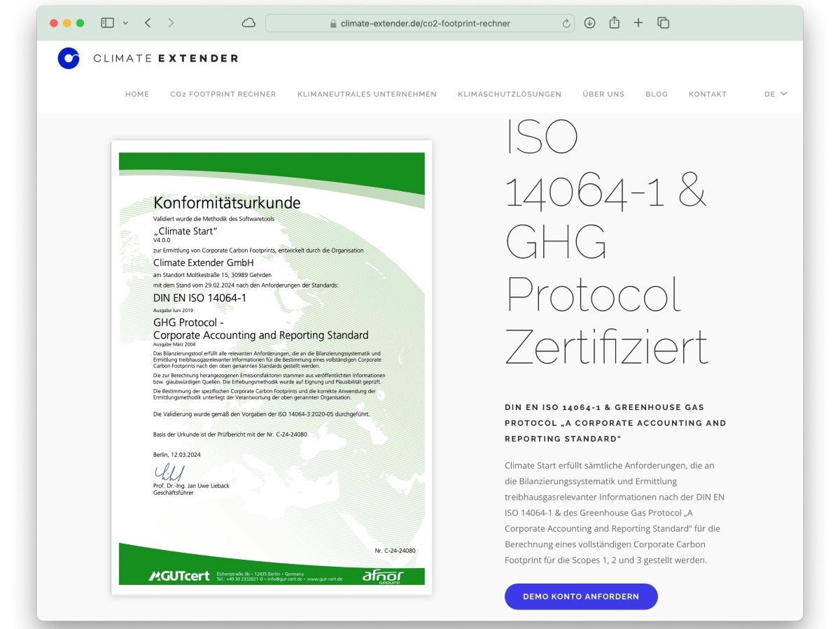The image size is (840, 629).
Task: Click the lock icon in address bar
Action: coord(333,24)
